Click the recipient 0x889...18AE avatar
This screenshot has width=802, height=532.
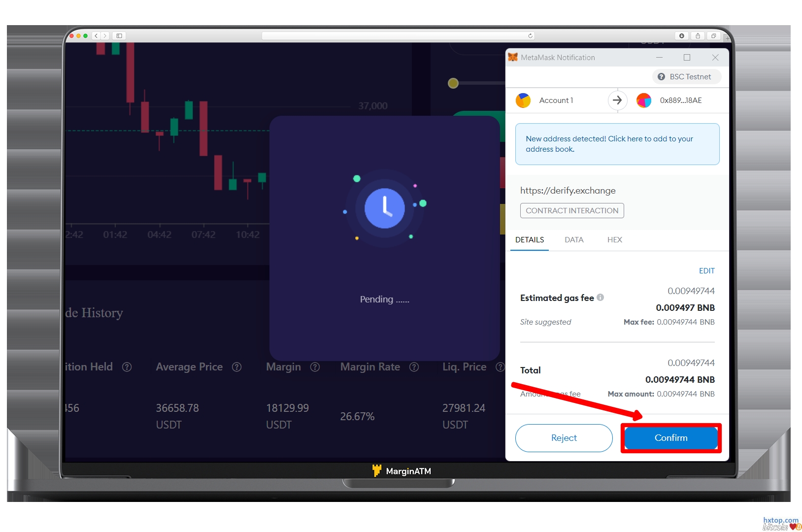click(x=644, y=100)
